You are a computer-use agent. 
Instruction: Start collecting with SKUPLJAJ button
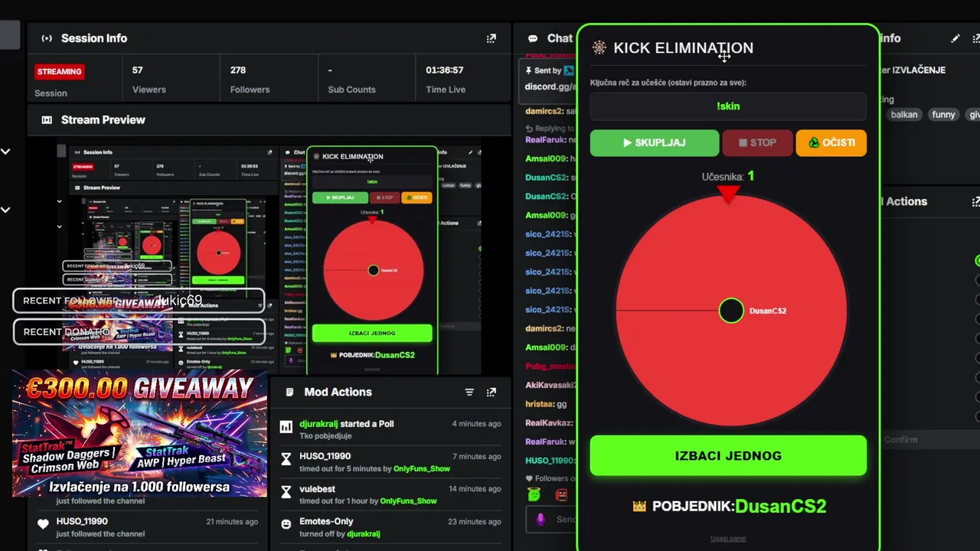coord(655,143)
